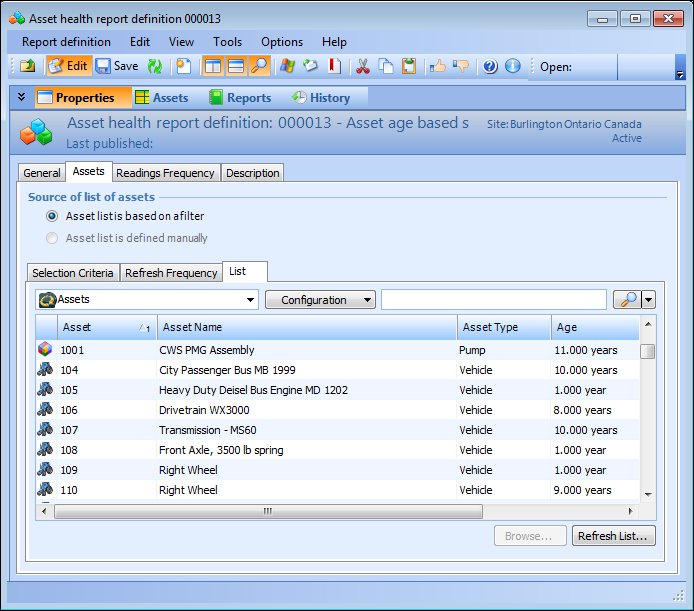Viewport: 694px width, 611px height.
Task: Select 'Asset list is based on a filter'
Action: point(52,216)
